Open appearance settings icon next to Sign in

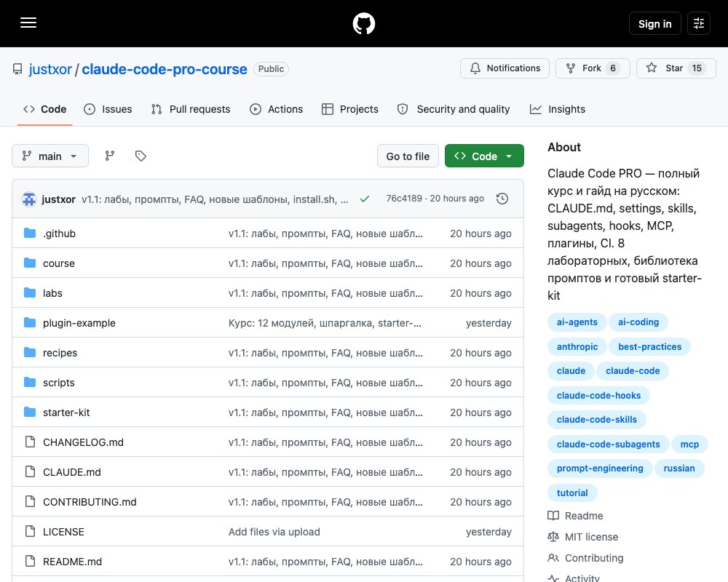coord(699,23)
